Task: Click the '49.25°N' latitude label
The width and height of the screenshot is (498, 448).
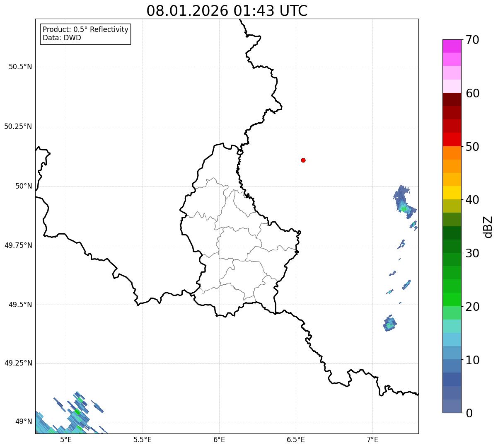Action: (x=18, y=363)
